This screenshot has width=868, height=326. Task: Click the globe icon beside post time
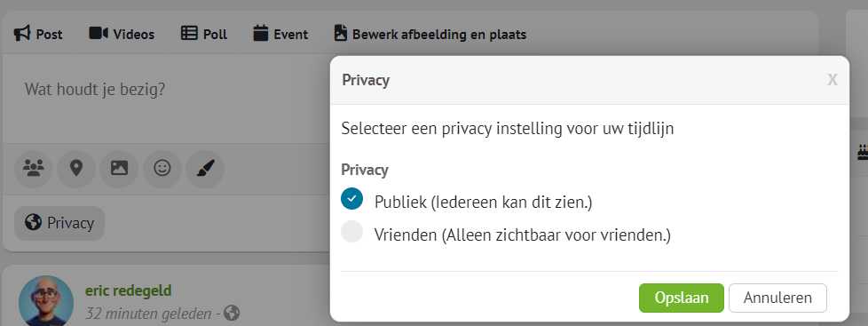(x=232, y=314)
